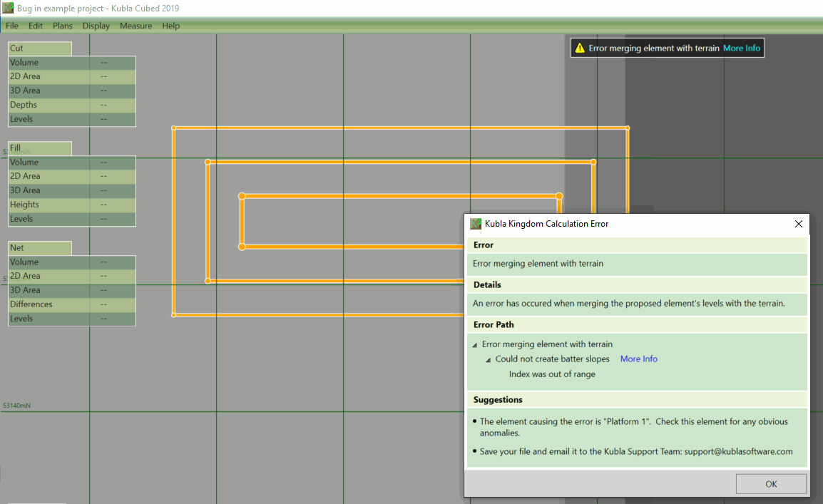Open the Display menu
823x504 pixels.
96,26
